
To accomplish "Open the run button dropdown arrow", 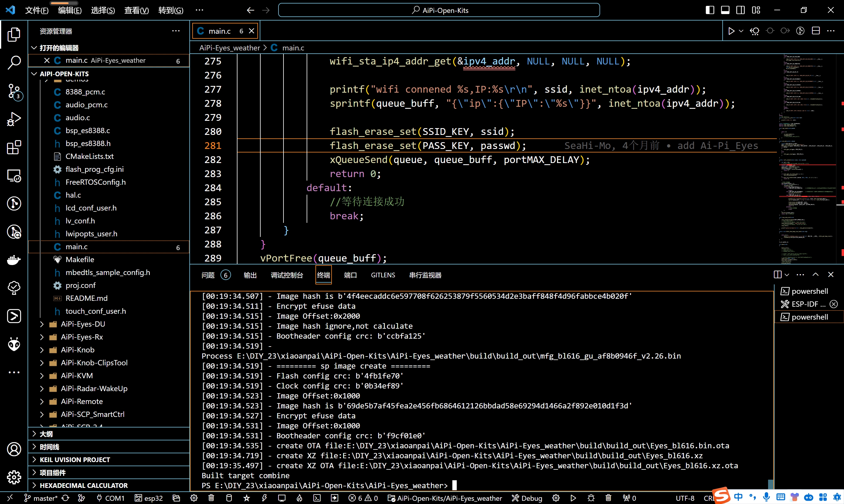I will click(741, 31).
